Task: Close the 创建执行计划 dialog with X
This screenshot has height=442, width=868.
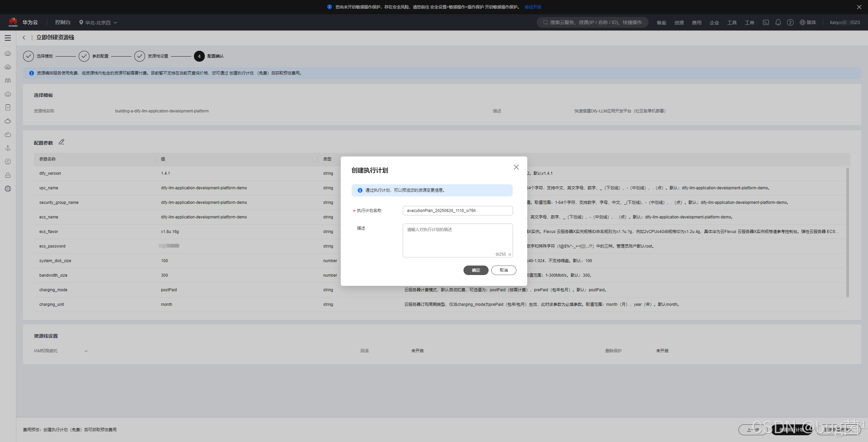Action: (x=516, y=167)
